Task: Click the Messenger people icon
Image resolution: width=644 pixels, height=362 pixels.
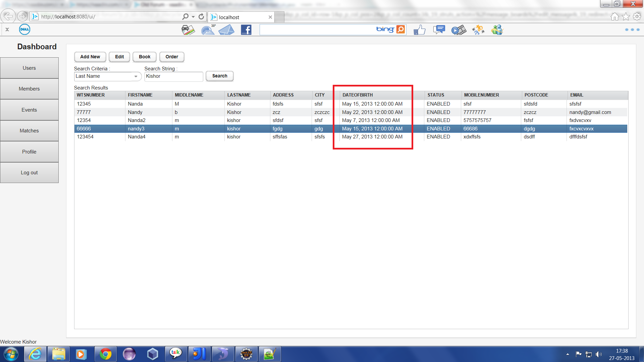Action: [497, 30]
